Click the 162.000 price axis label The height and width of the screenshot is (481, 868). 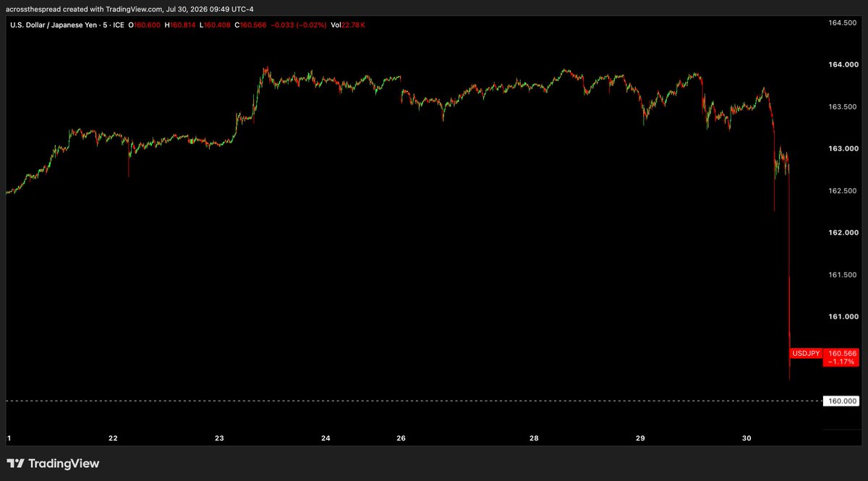click(x=842, y=233)
